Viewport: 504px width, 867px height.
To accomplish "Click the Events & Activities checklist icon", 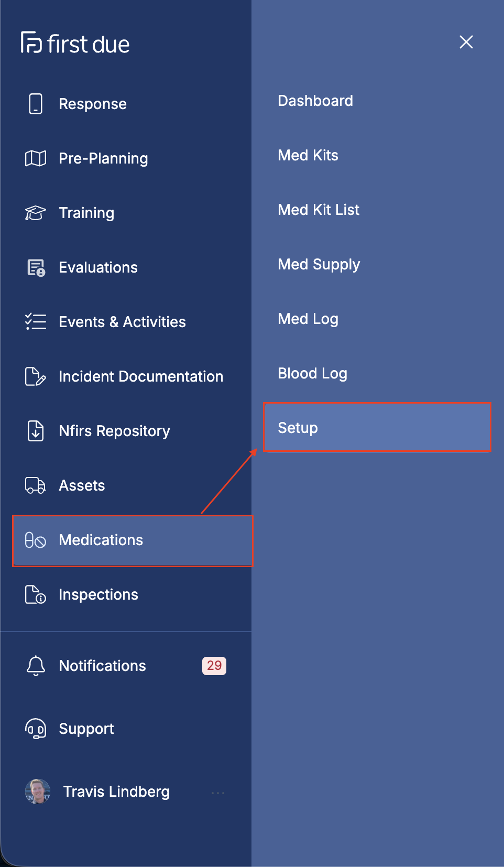I will click(x=36, y=321).
